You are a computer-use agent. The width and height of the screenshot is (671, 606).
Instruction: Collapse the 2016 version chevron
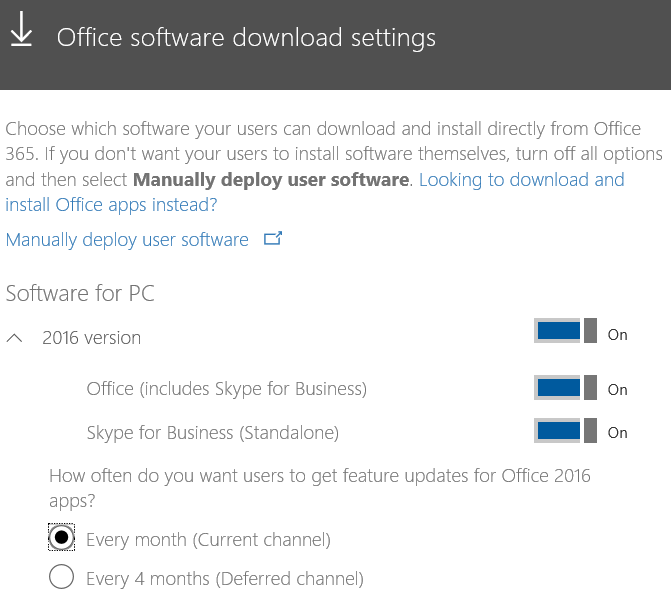(15, 338)
